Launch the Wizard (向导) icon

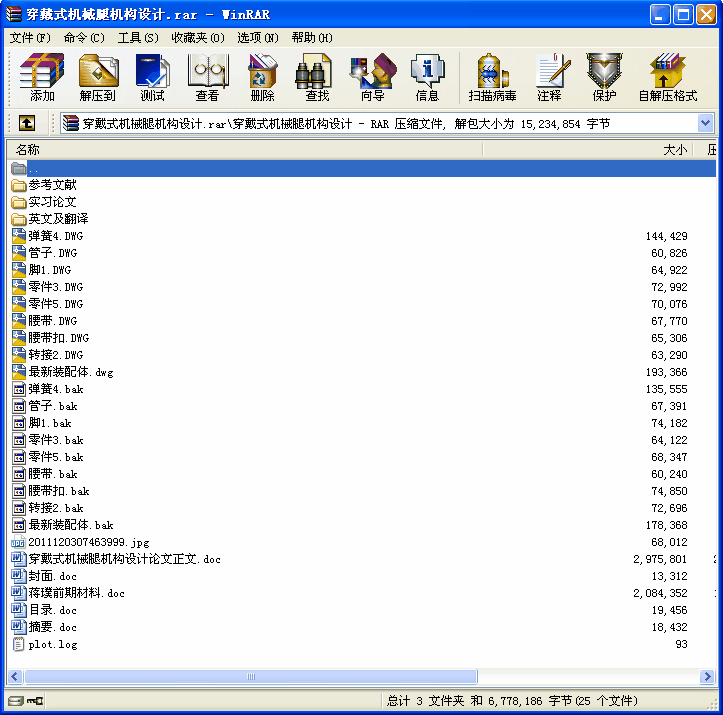pyautogui.click(x=372, y=77)
